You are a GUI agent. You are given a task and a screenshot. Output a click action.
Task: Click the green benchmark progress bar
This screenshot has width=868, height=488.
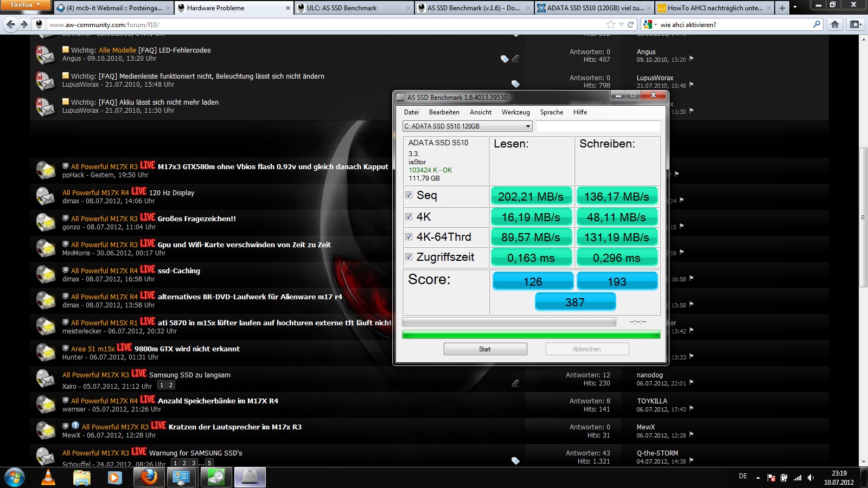coord(531,335)
